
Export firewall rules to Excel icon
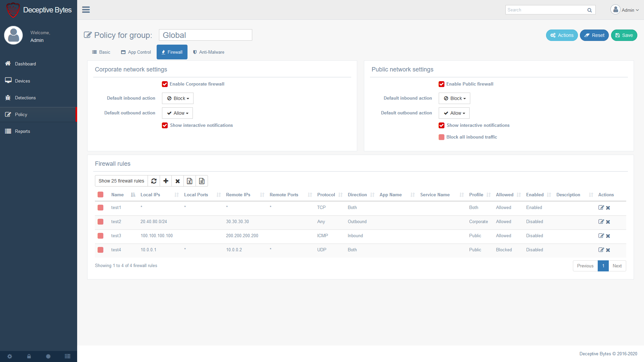[190, 181]
